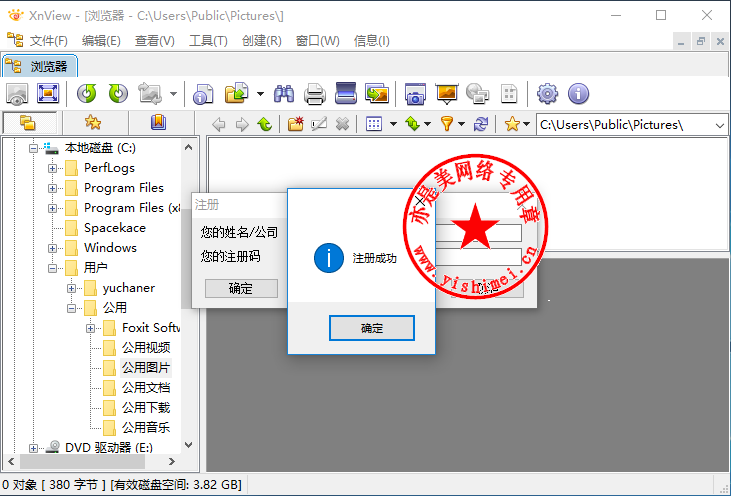Click the Create web page icon
731x496 pixels.
point(477,94)
